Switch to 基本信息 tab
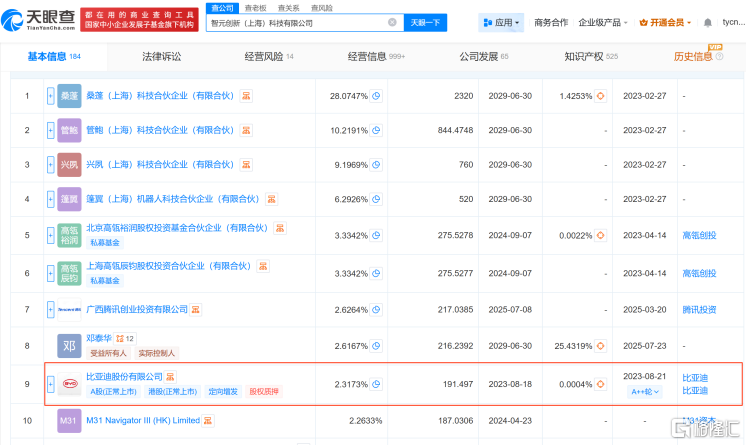This screenshot has height=445, width=746. click(54, 57)
